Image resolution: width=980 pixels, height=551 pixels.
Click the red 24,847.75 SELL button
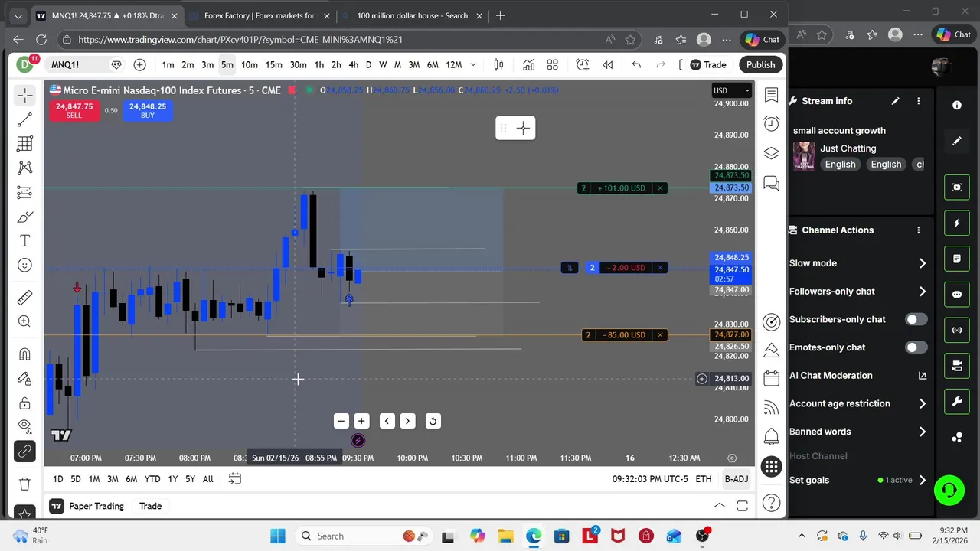pos(73,111)
